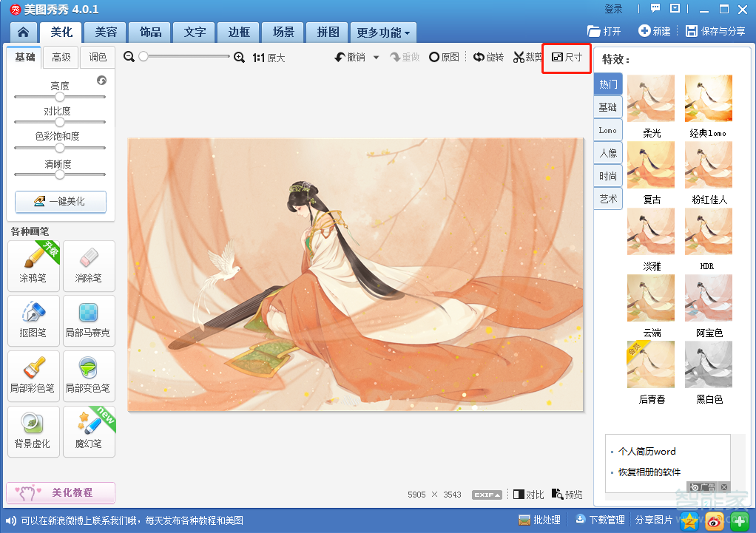The height and width of the screenshot is (533, 756).
Task: Click the speaker announcement icon in status bar
Action: pyautogui.click(x=11, y=520)
